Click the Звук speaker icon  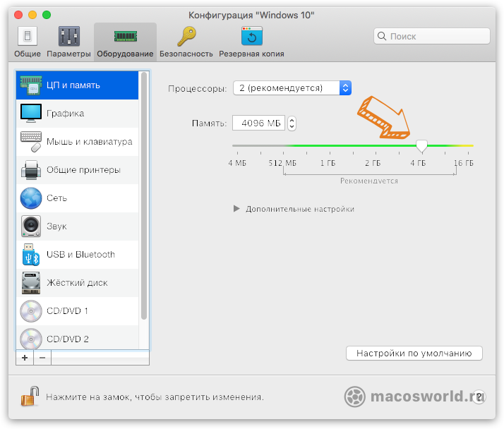tap(31, 226)
